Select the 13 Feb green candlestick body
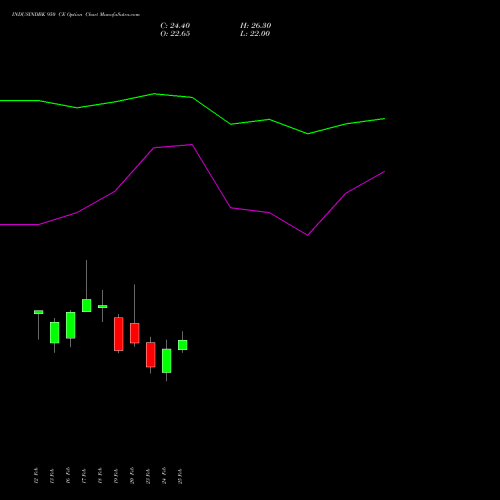The width and height of the screenshot is (500, 500). tap(55, 332)
